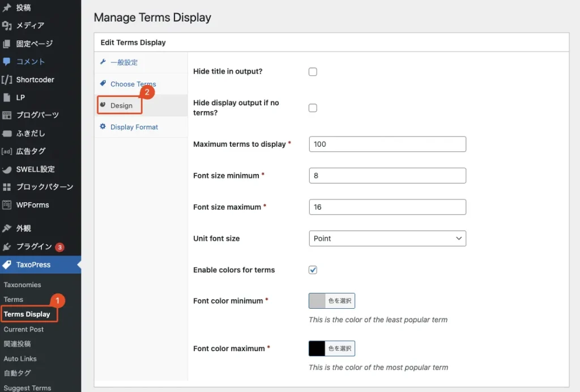Switch to the Choose Terms tab
This screenshot has width=580, height=392.
tap(133, 84)
